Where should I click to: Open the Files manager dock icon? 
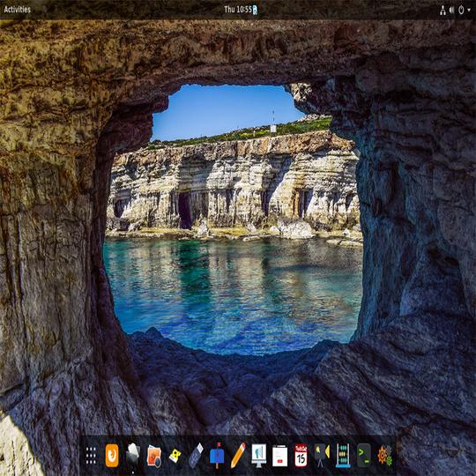tap(133, 455)
